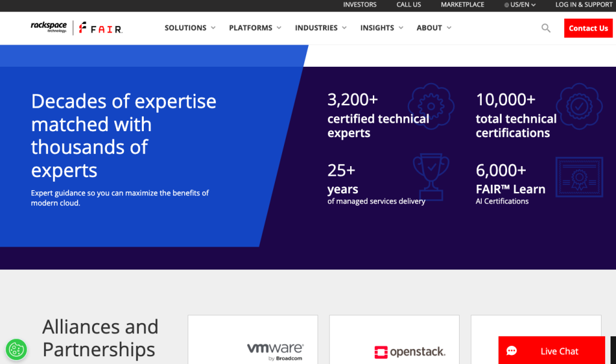Screen dimensions: 616x364
Task: Click the trophy icon by 25+ years
Action: [x=431, y=177]
